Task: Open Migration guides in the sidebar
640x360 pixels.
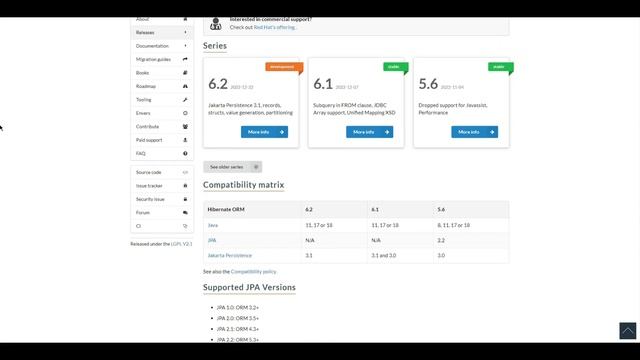Action: pyautogui.click(x=162, y=60)
